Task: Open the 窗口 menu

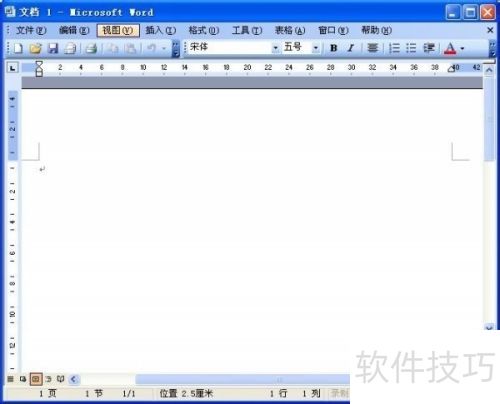Action: tap(333, 30)
